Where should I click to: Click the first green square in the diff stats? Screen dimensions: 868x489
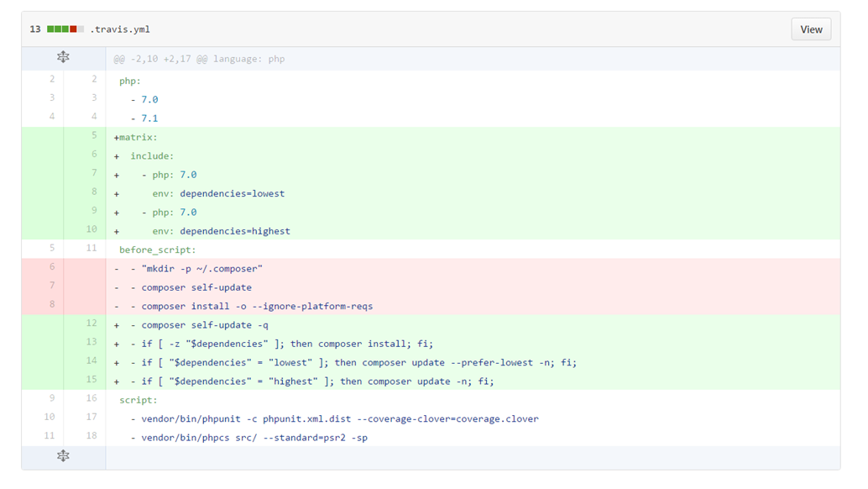click(x=50, y=28)
